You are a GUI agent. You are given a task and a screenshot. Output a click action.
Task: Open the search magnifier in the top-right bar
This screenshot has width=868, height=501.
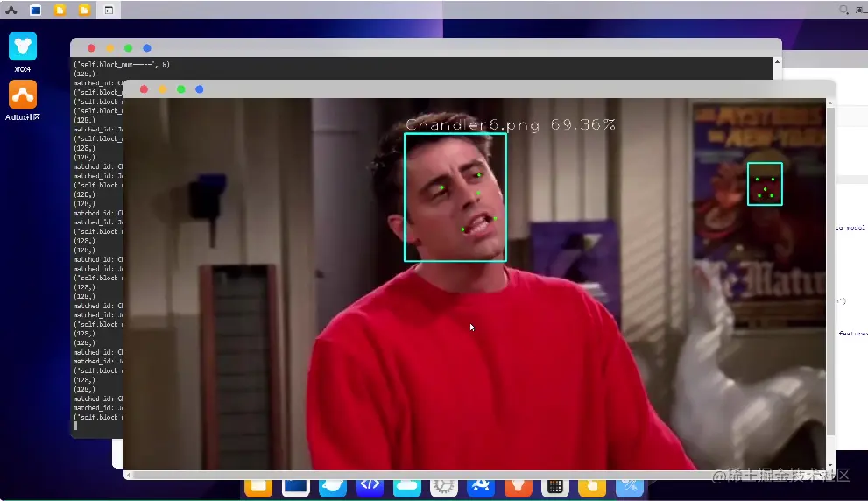pyautogui.click(x=843, y=10)
